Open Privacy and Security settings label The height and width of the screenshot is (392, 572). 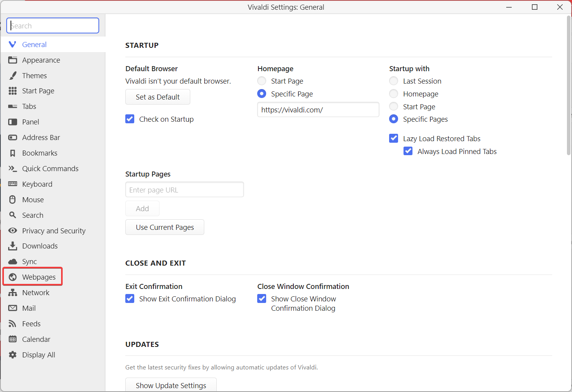(x=54, y=231)
